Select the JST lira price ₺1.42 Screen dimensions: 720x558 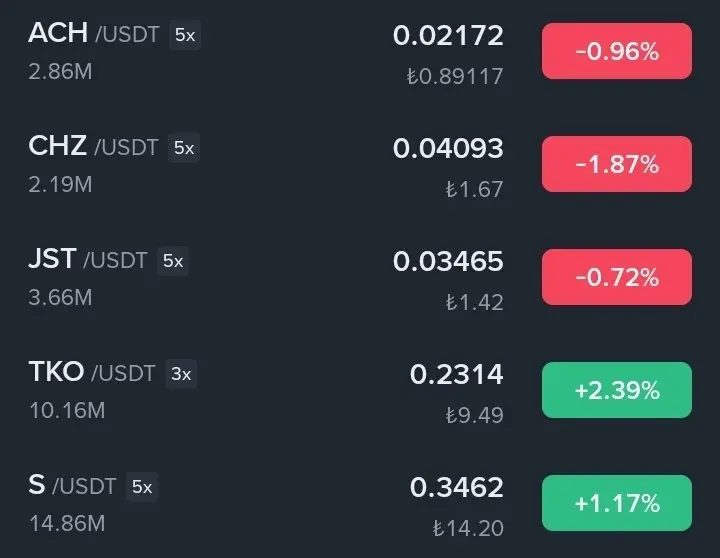click(x=474, y=302)
